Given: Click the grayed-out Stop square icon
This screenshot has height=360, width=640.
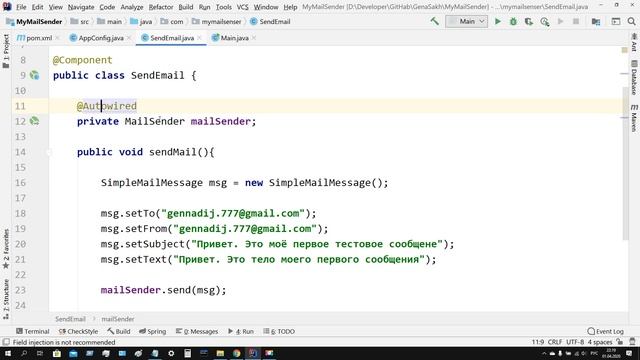Looking at the screenshot, I should pyautogui.click(x=576, y=21).
